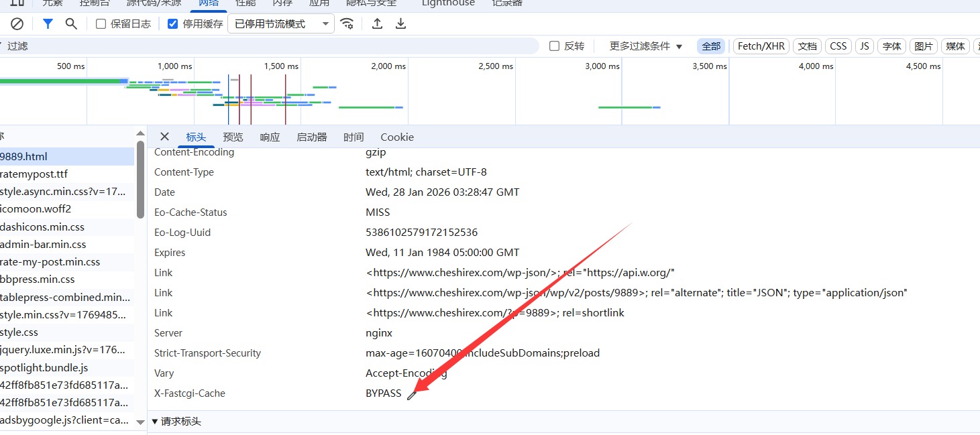Close the request details pane with X
Screen dimensions: 980x435
[164, 137]
